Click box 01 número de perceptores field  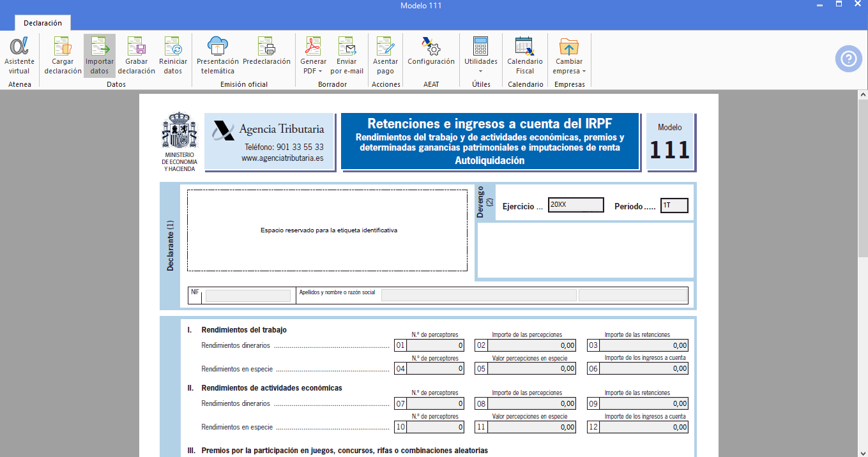point(436,345)
